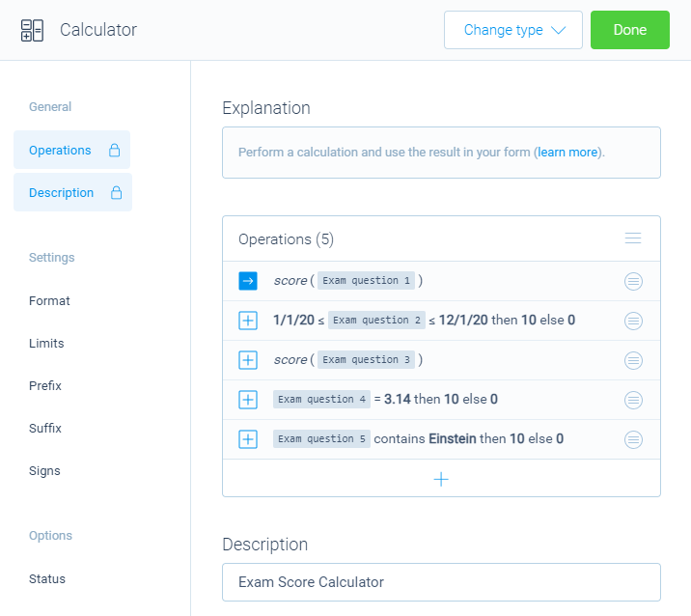The height and width of the screenshot is (616, 691).
Task: Open row menu for score Exam question 1
Action: click(x=633, y=281)
